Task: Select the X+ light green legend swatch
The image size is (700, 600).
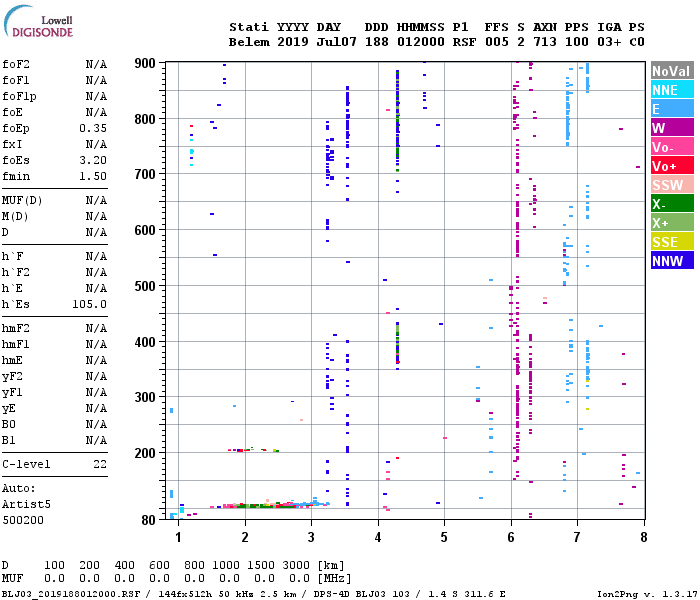Action: click(x=672, y=223)
